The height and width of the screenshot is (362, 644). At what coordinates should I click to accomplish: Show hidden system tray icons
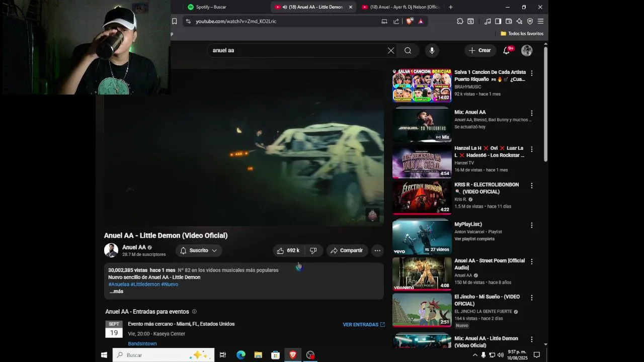[475, 355]
